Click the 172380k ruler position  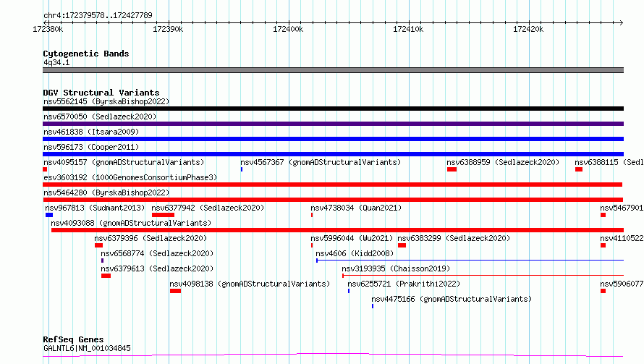pos(48,29)
